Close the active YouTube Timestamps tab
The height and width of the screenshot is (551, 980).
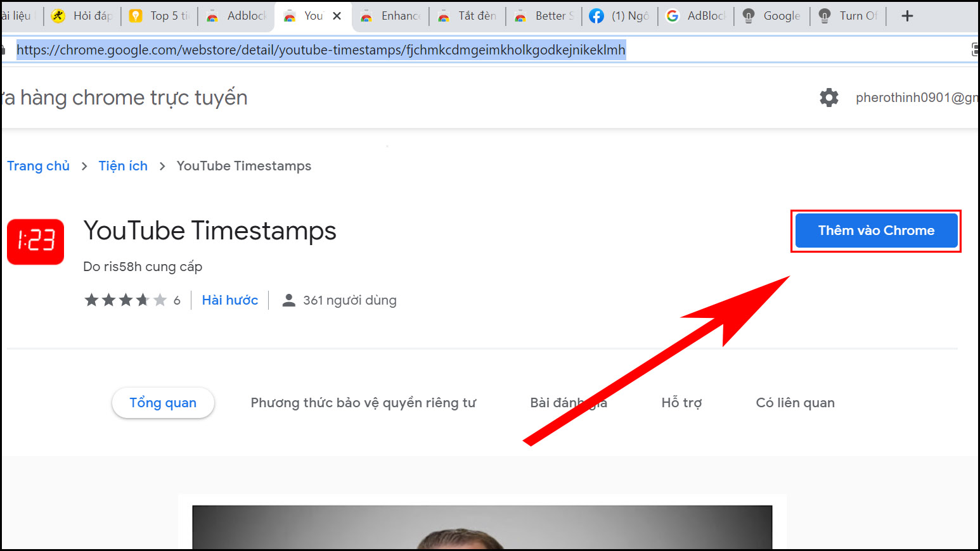tap(337, 16)
